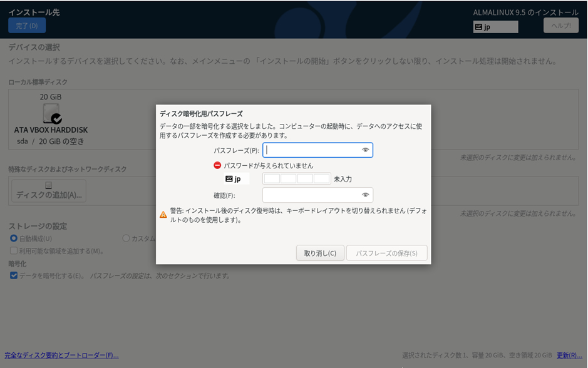Viewport: 588px width, 368px height.
Task: Open ヘルプ in the top right corner
Action: point(563,26)
